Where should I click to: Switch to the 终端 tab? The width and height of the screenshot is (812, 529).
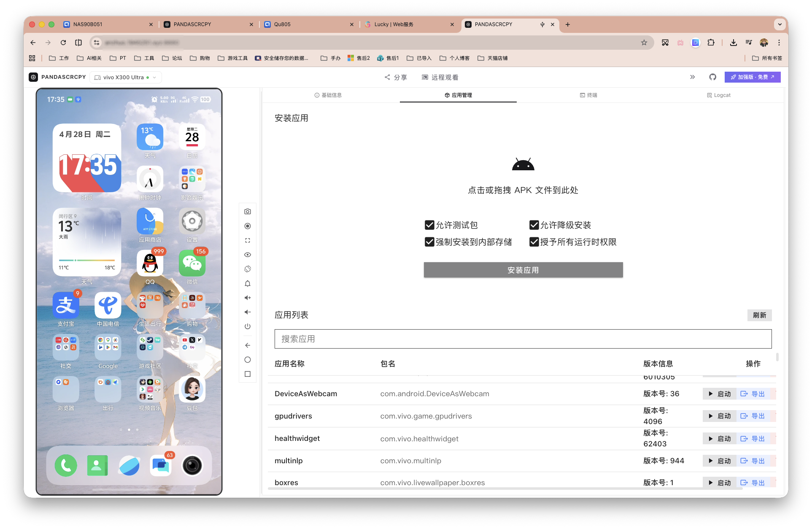click(588, 95)
